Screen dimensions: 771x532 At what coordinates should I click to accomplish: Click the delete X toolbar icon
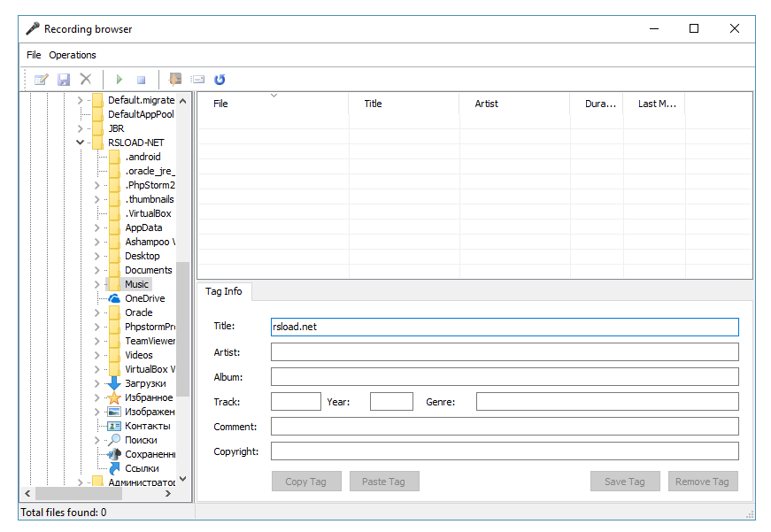(86, 80)
